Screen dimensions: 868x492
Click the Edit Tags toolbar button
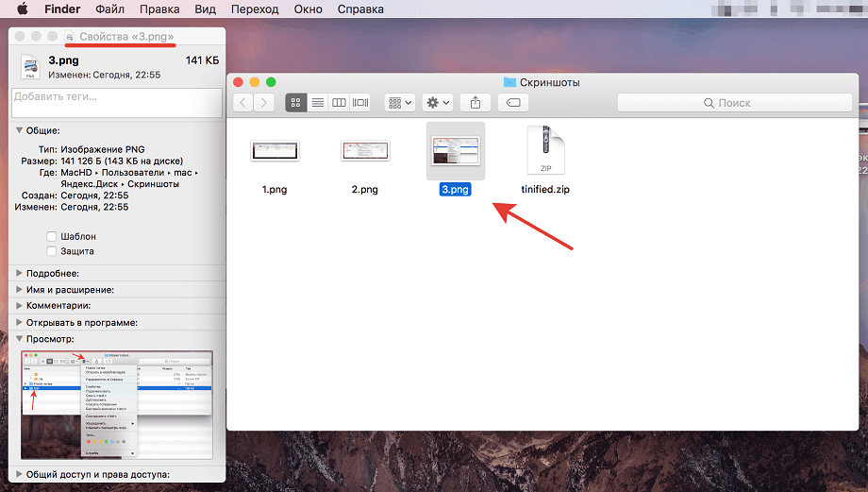tap(512, 102)
